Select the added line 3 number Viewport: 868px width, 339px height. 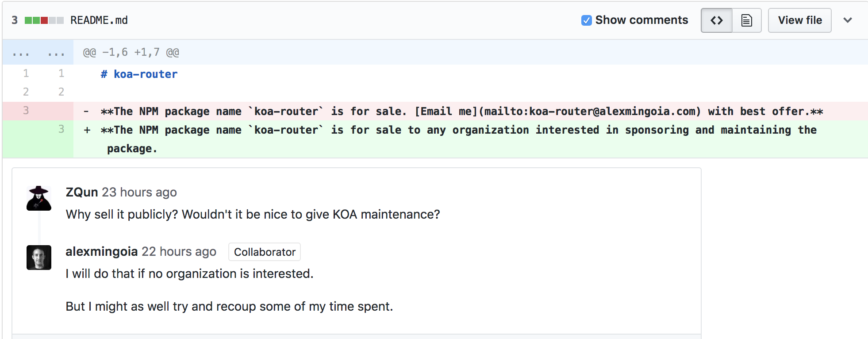pos(61,129)
